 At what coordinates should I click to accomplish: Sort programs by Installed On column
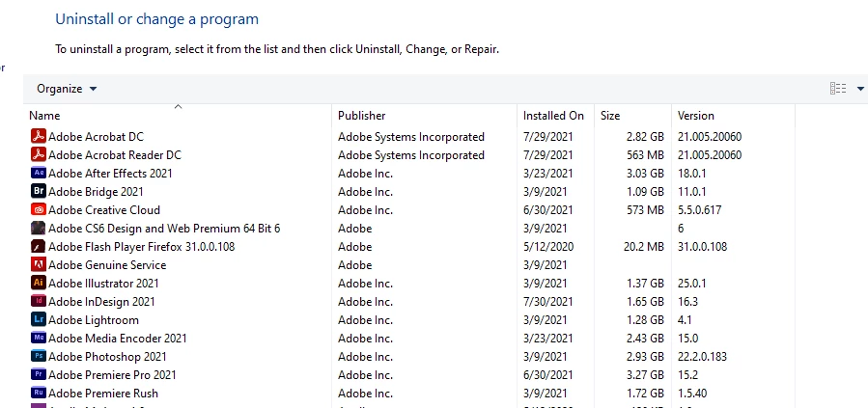tap(553, 116)
